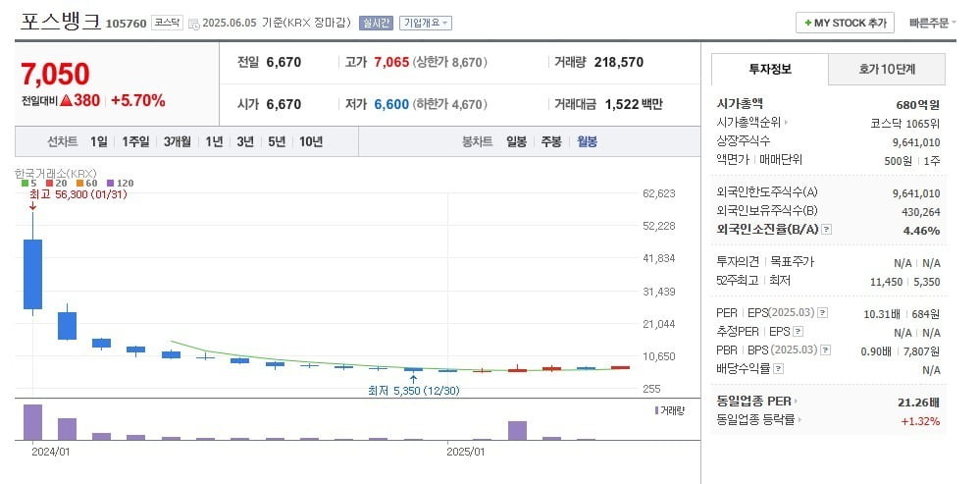Switch candlestick chart to 주봉
This screenshot has height=484, width=980.
pos(551,142)
